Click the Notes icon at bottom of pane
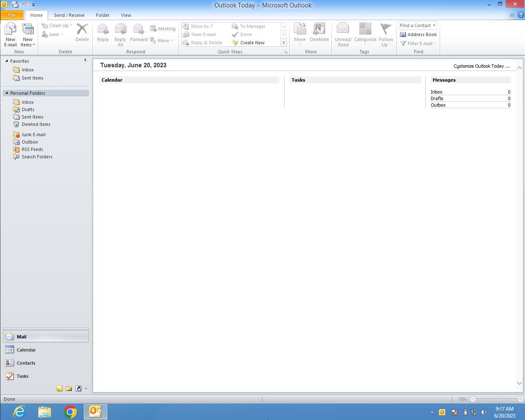The width and height of the screenshot is (525, 420). tap(59, 388)
